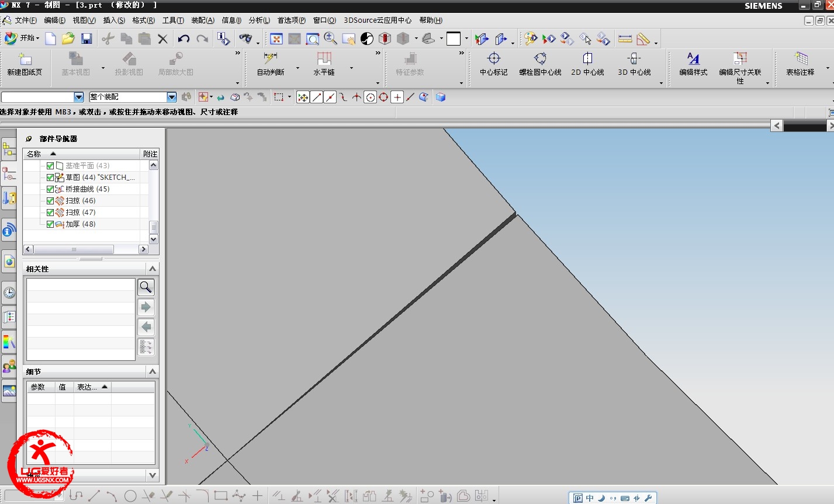Toggle snap to midpoint option
834x504 pixels.
[x=330, y=97]
